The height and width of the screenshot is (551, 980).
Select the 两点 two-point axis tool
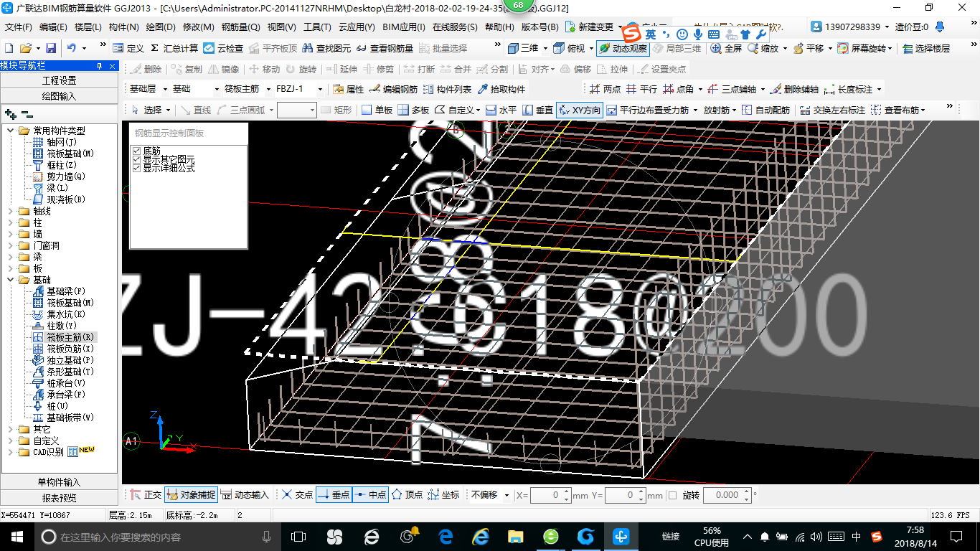605,89
